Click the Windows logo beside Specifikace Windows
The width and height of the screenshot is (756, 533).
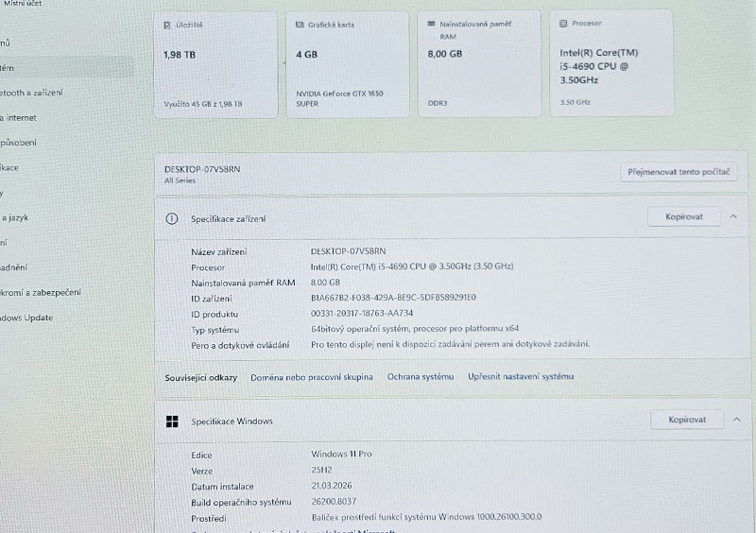pos(172,421)
